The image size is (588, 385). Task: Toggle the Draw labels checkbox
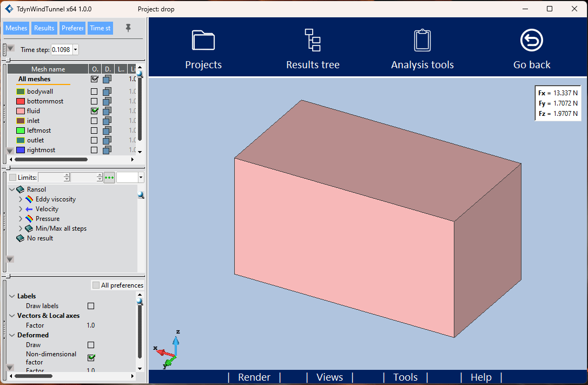click(x=91, y=306)
